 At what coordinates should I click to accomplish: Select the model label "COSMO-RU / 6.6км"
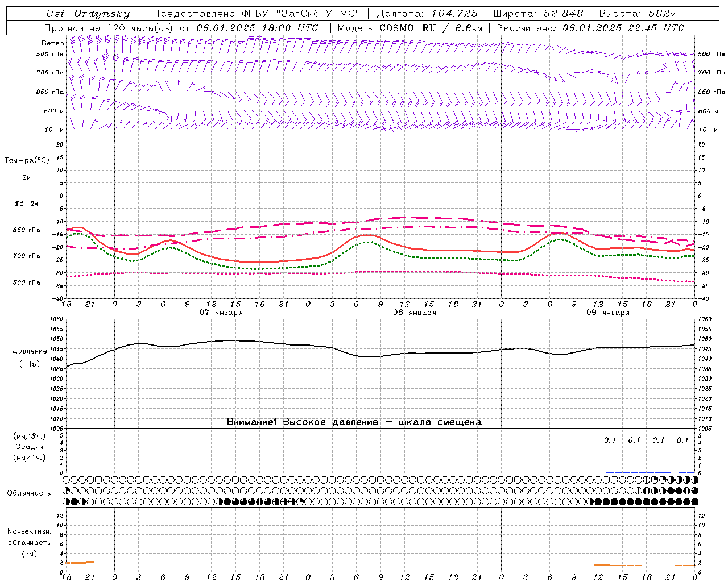pos(431,28)
